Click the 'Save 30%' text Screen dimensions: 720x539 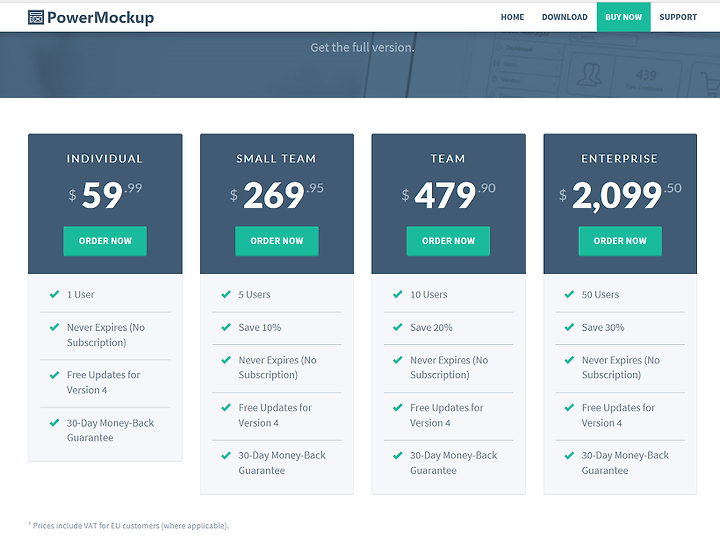tap(603, 328)
